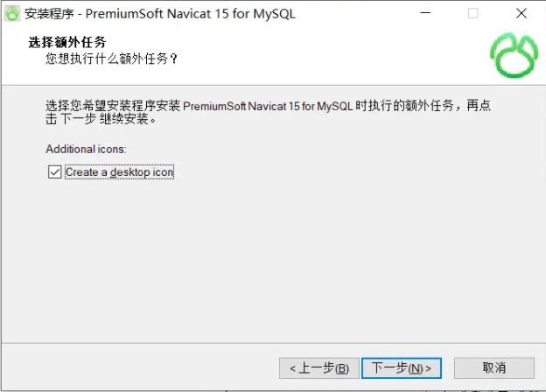Click the bold 选择额外任务 heading
546x392 pixels.
coord(67,42)
